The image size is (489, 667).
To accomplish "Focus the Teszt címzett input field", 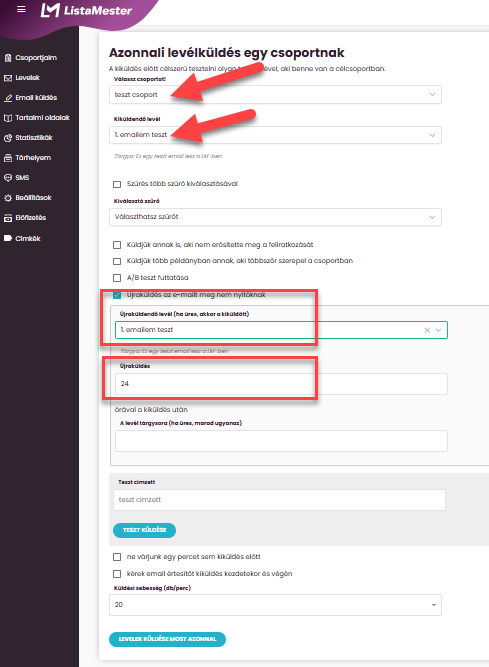I will pyautogui.click(x=279, y=500).
